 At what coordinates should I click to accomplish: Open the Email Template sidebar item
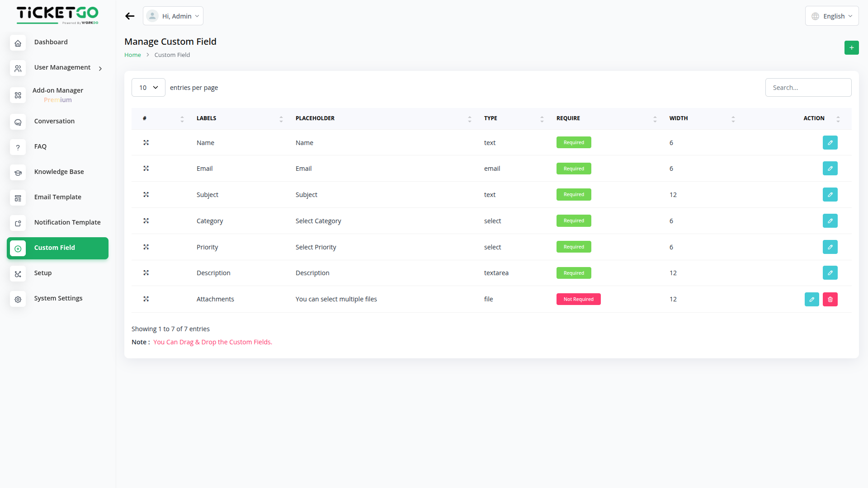[x=57, y=197]
